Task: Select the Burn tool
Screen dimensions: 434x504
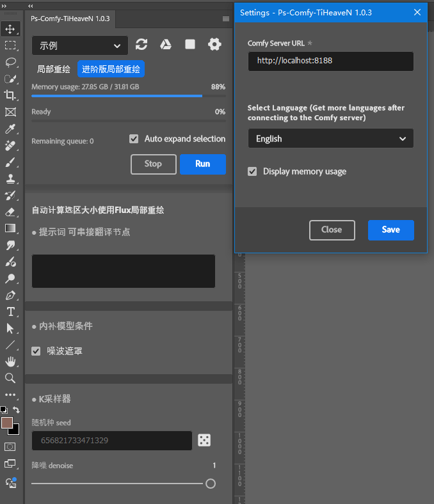Action: [x=10, y=262]
